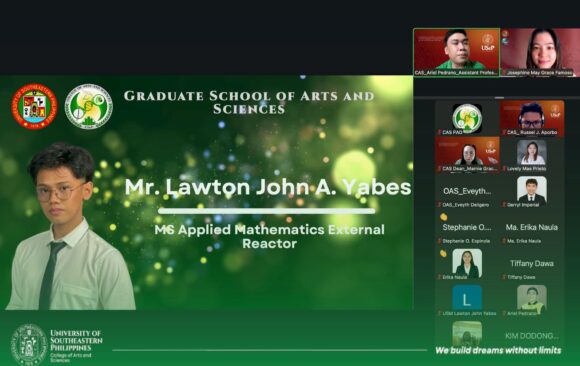The height and width of the screenshot is (366, 580).
Task: Click the 'Lovely Mae Prieto' name label
Action: coord(526,168)
